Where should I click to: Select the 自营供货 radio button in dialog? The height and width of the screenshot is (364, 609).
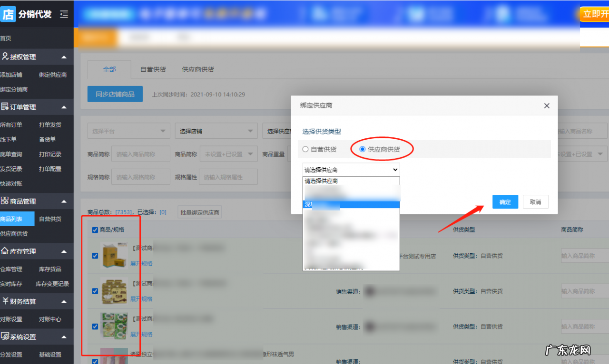(304, 149)
